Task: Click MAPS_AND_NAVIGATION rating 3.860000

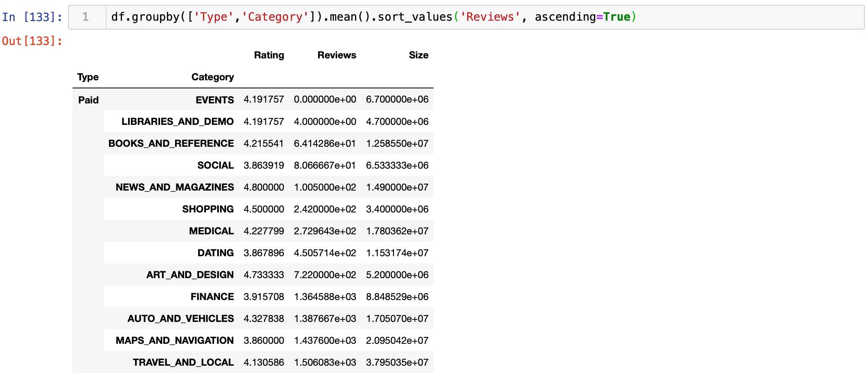Action: pyautogui.click(x=264, y=341)
